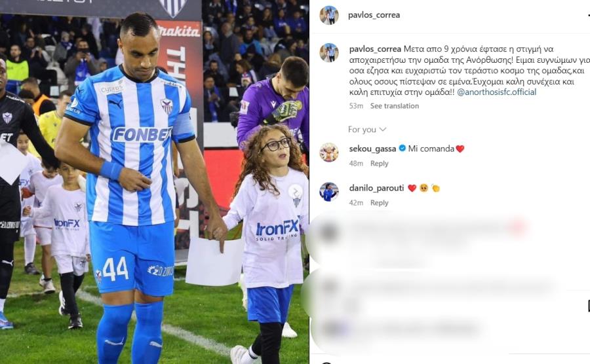The width and height of the screenshot is (590, 364).
Task: Open sekou_gassa profile avatar
Action: coord(329,152)
